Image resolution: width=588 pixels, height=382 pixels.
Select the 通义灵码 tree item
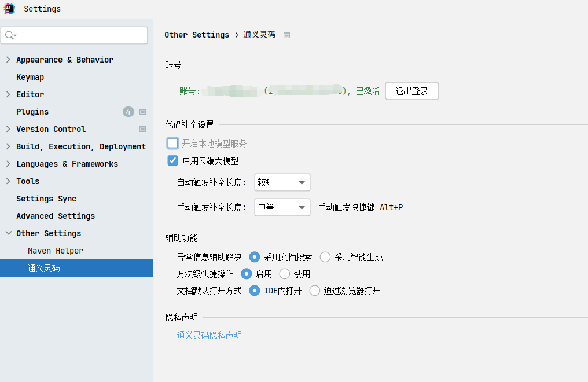click(x=76, y=268)
